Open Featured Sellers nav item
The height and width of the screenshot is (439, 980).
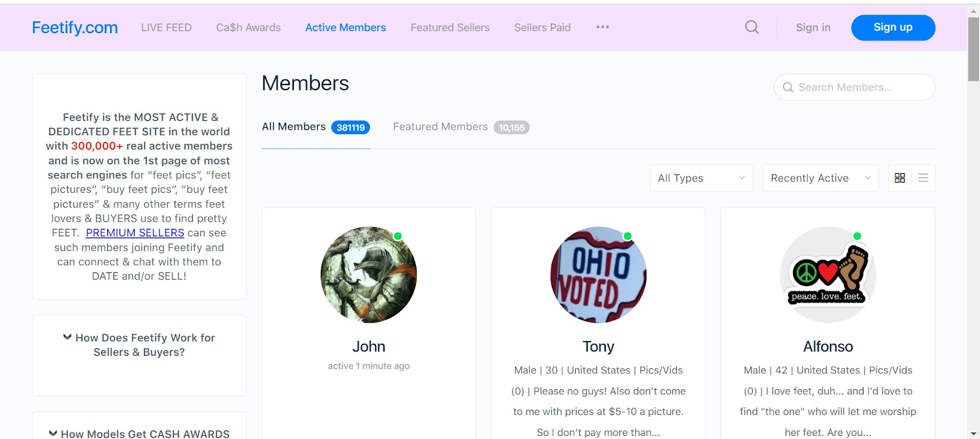click(x=450, y=28)
